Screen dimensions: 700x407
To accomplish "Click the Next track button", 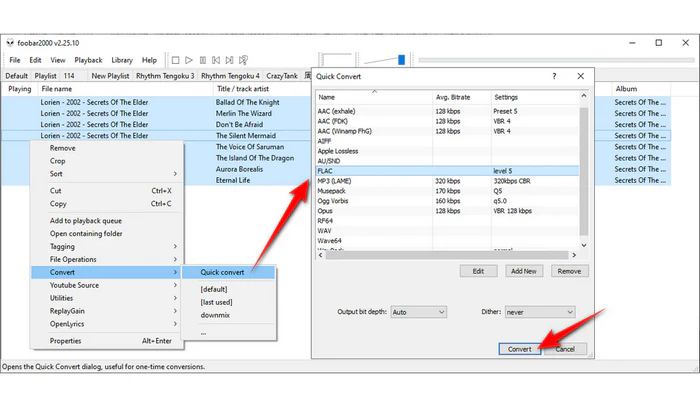I will point(229,60).
